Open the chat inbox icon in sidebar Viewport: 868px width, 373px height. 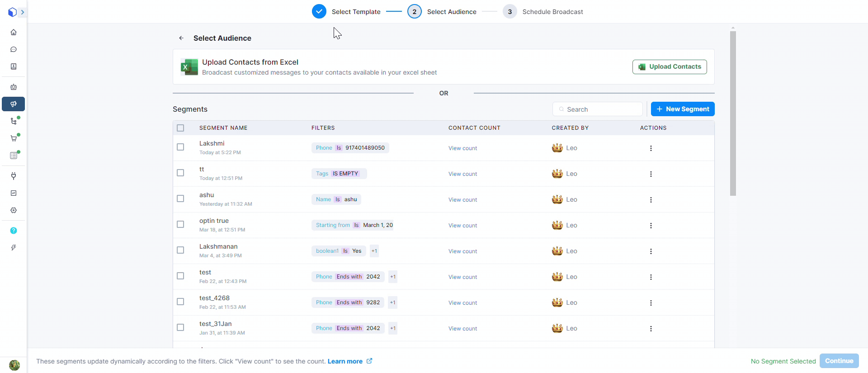click(14, 49)
